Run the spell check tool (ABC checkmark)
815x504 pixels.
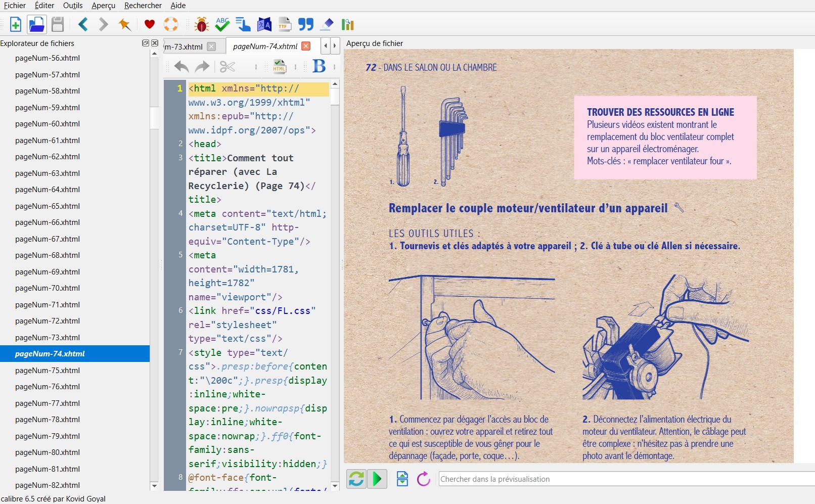point(222,24)
